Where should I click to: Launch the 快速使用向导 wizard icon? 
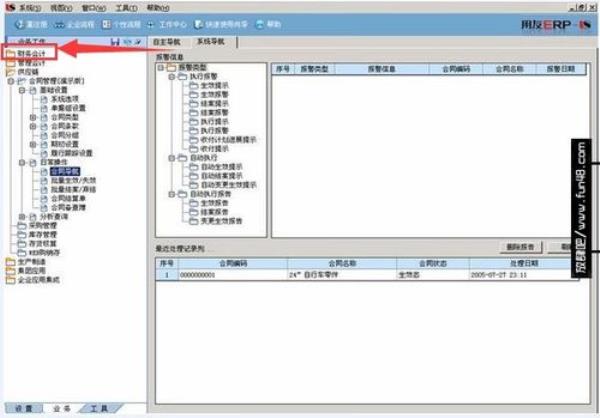pyautogui.click(x=198, y=24)
